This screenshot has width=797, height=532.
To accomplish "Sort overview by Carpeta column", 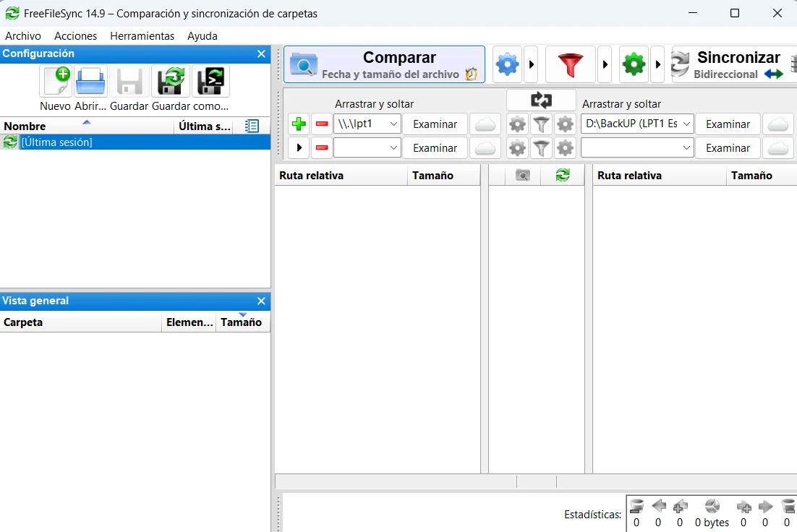I will click(x=81, y=322).
